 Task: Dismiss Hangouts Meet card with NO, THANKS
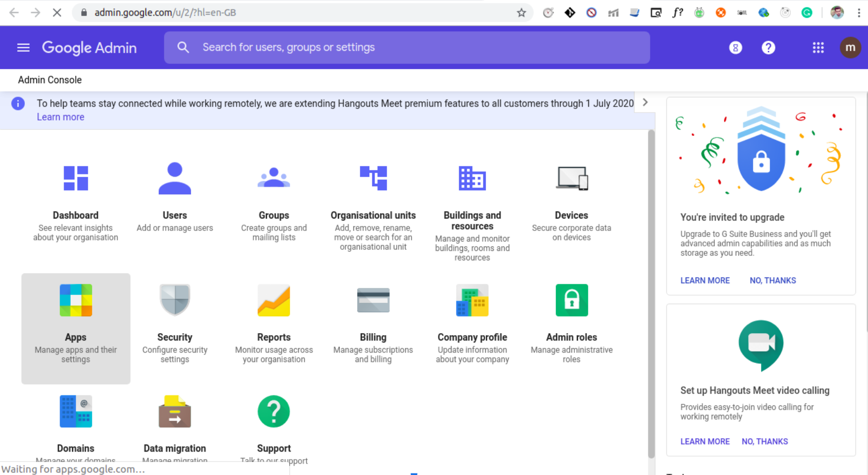tap(765, 441)
